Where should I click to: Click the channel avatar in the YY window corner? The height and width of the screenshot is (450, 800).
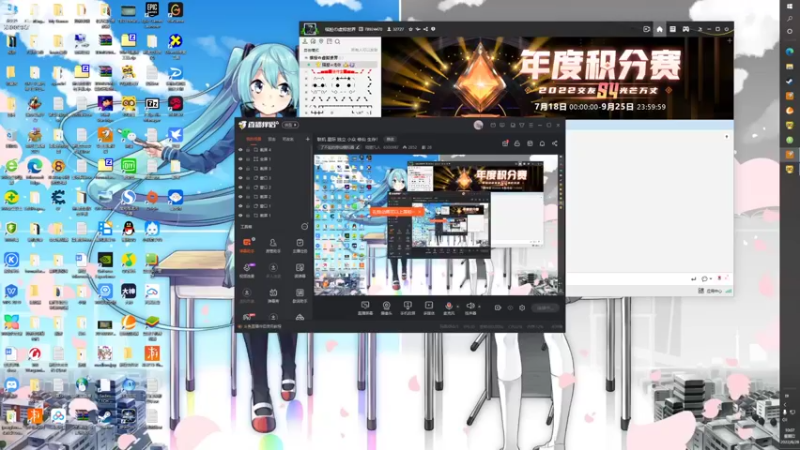coord(309,29)
